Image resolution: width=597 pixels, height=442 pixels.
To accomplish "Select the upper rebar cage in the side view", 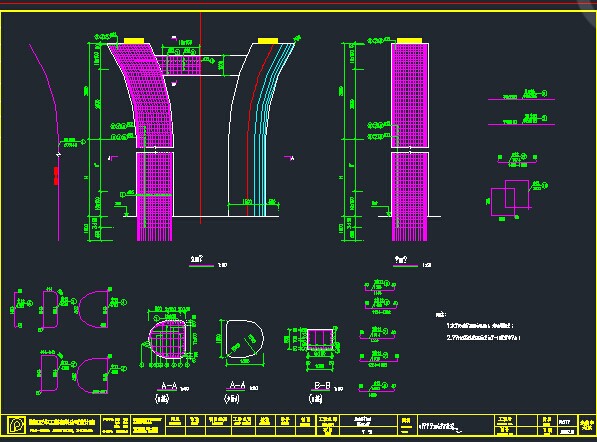I will coord(410,96).
